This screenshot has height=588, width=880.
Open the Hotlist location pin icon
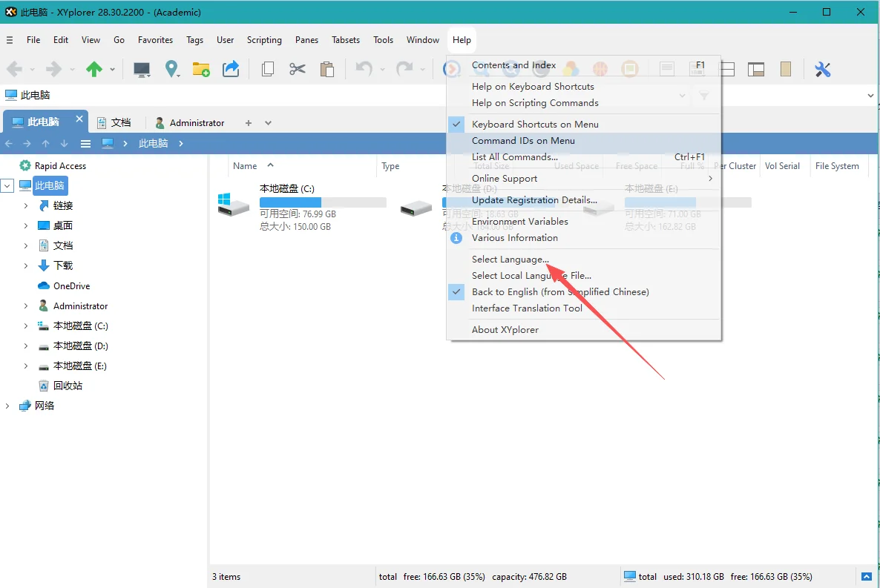click(171, 69)
